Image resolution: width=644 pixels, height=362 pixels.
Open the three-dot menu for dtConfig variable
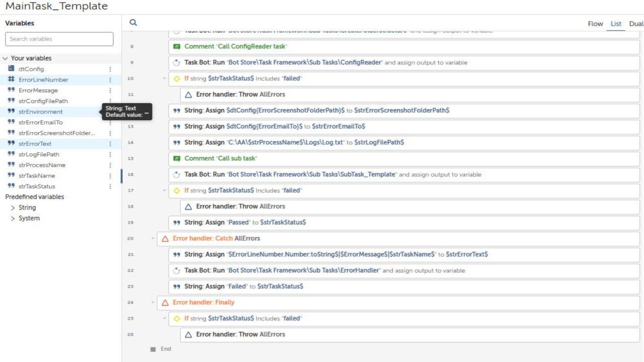110,69
